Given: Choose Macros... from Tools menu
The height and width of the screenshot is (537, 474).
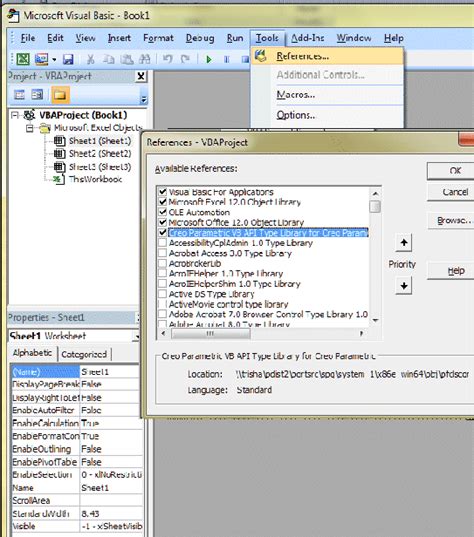Looking at the screenshot, I should click(296, 95).
